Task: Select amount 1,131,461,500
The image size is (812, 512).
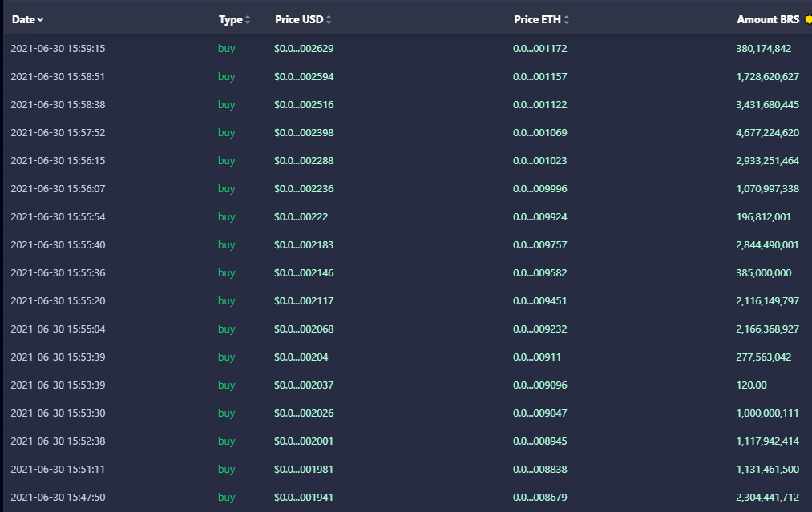Action: (x=767, y=469)
